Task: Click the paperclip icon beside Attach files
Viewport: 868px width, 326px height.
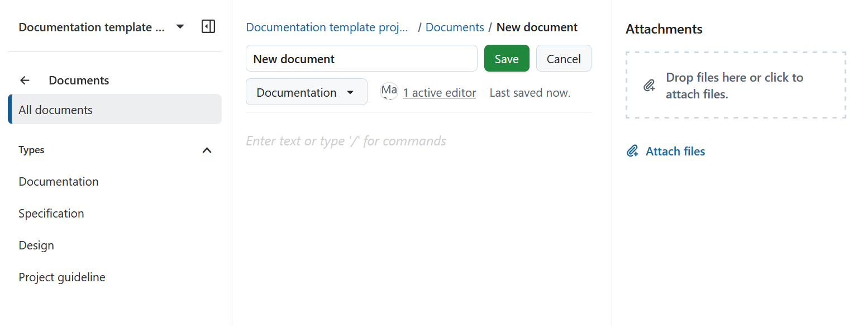Action: pyautogui.click(x=632, y=150)
